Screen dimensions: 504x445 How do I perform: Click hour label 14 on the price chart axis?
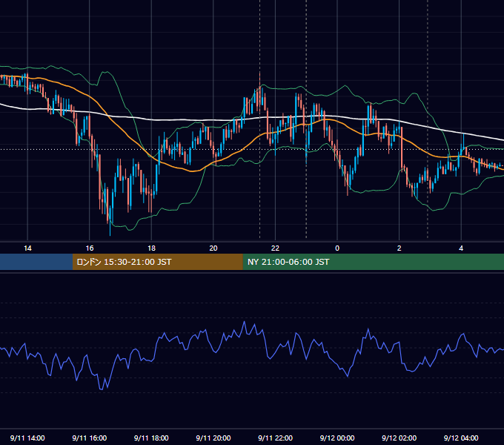click(x=27, y=248)
